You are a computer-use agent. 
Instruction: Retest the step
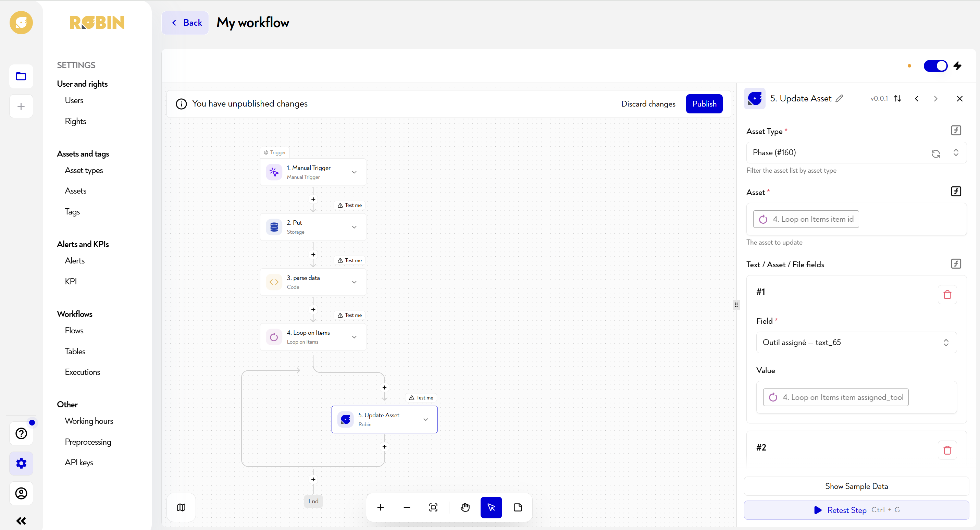[856, 510]
